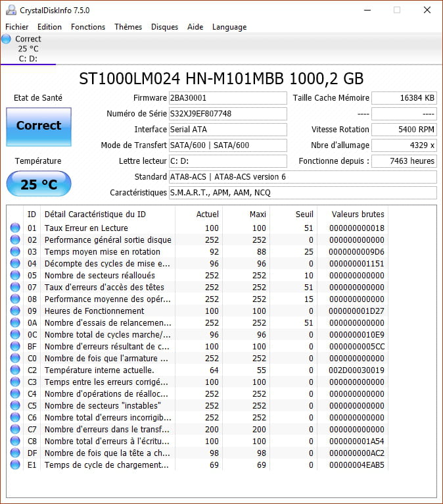Viewport: 443px width, 504px height.
Task: Open the Fichier menu
Action: pos(16,27)
